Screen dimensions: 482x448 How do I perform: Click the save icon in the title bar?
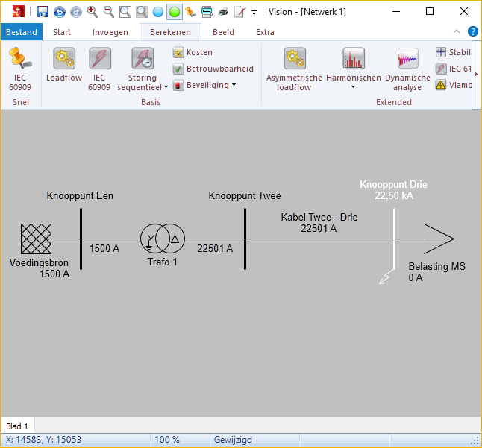(43, 12)
